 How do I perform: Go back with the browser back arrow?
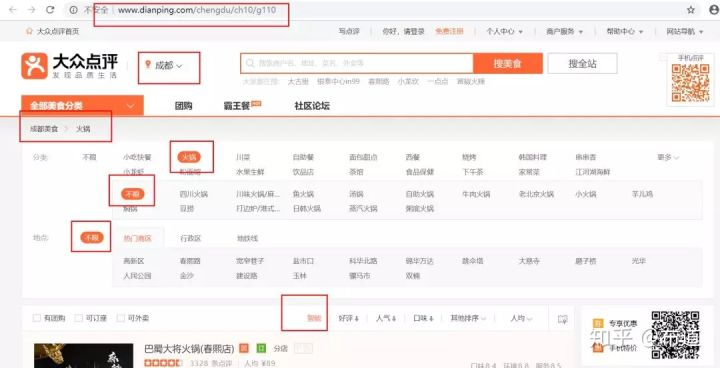pyautogui.click(x=12, y=10)
